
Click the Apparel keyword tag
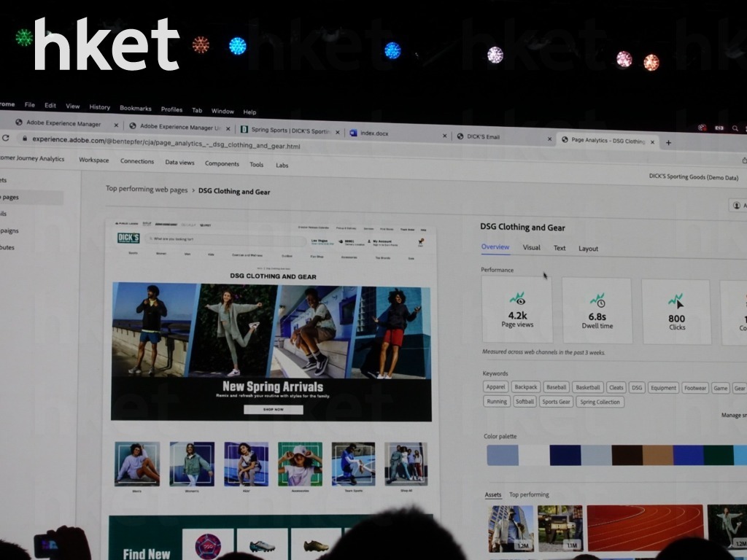pos(495,386)
